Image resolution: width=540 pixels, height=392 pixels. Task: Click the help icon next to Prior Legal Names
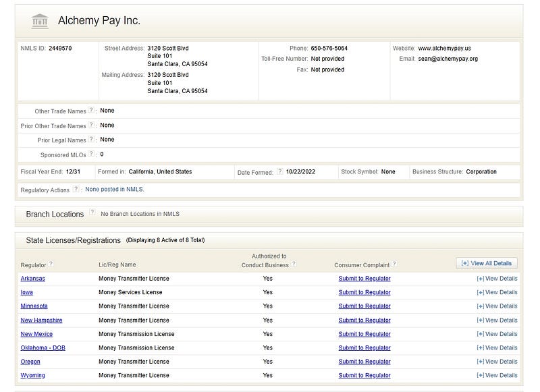[x=91, y=139]
